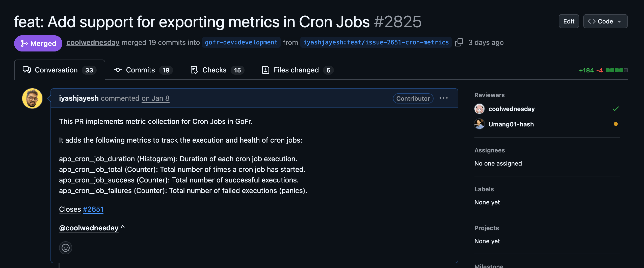Switch to the Commits tab
Viewport: 644px width, 268px height.
tap(143, 70)
